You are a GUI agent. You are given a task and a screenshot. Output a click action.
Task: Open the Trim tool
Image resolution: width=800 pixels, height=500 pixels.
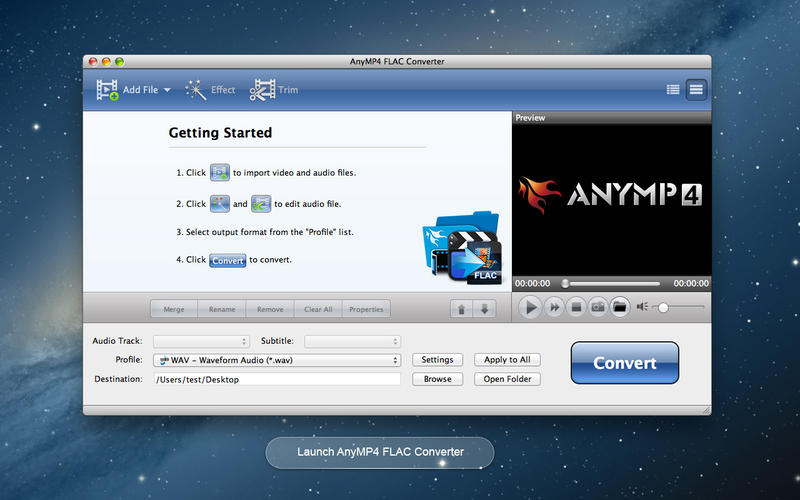pos(273,90)
